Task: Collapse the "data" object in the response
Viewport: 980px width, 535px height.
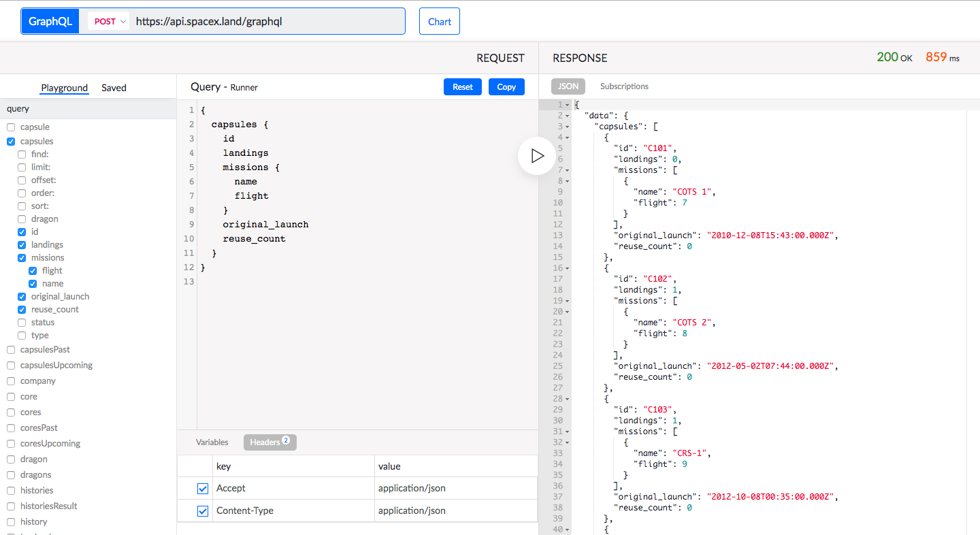Action: pos(568,115)
